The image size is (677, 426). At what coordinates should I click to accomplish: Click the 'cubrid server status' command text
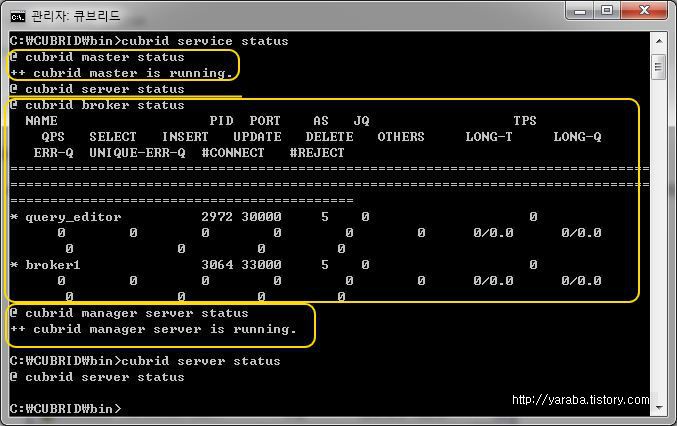tap(201, 361)
